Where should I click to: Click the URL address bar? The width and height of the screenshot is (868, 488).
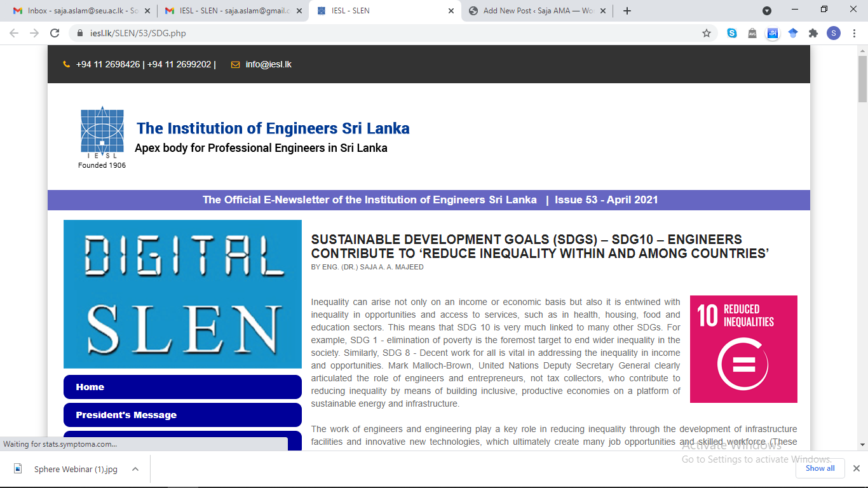pyautogui.click(x=388, y=33)
